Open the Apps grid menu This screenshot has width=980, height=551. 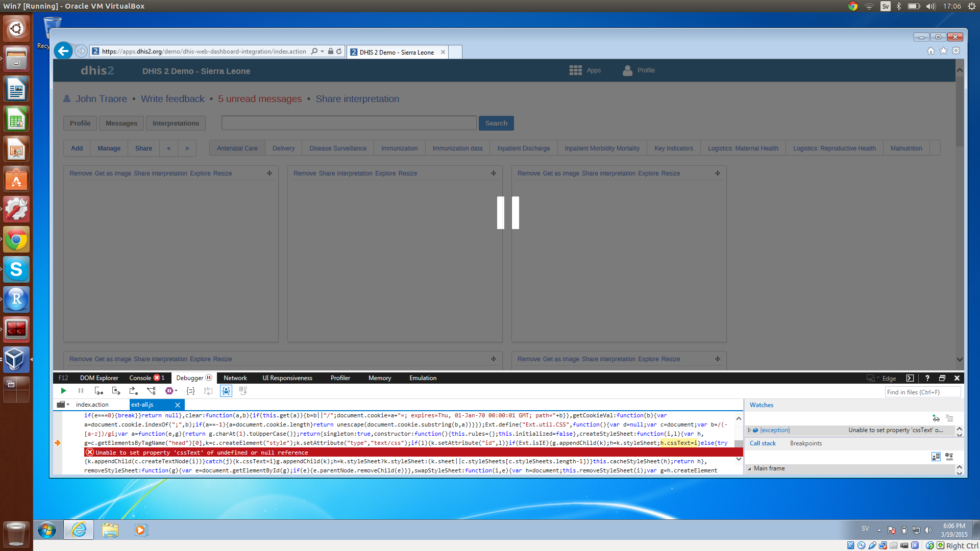pyautogui.click(x=576, y=70)
